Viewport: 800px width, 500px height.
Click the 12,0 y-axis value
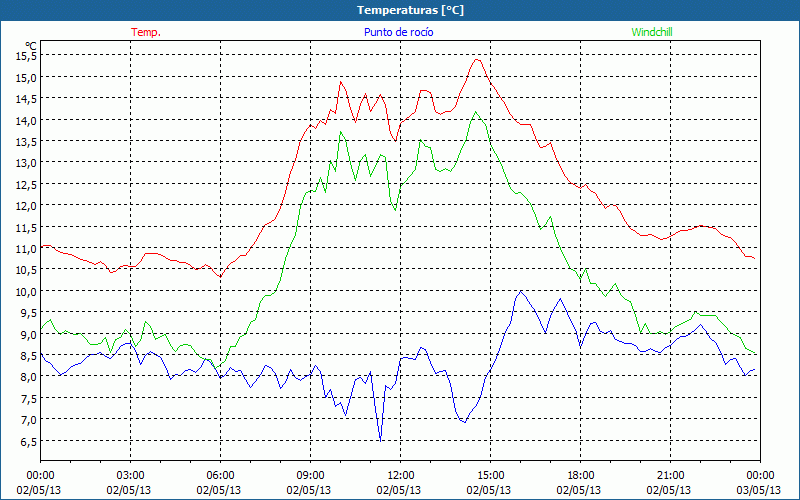[x=27, y=206]
